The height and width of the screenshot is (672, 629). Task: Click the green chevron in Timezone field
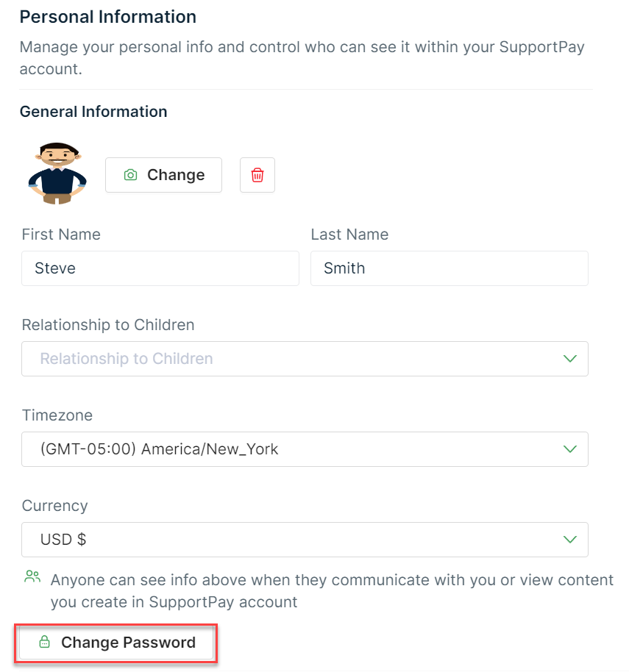coord(569,448)
